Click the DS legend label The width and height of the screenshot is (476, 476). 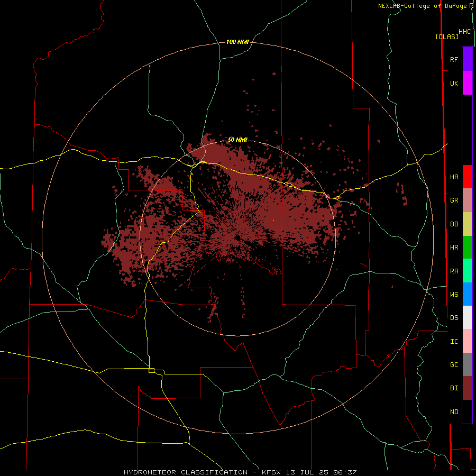click(454, 318)
